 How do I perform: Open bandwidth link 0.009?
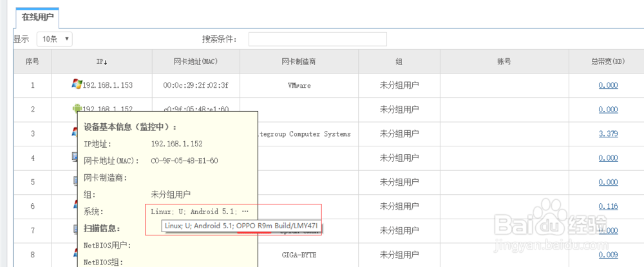(x=608, y=255)
